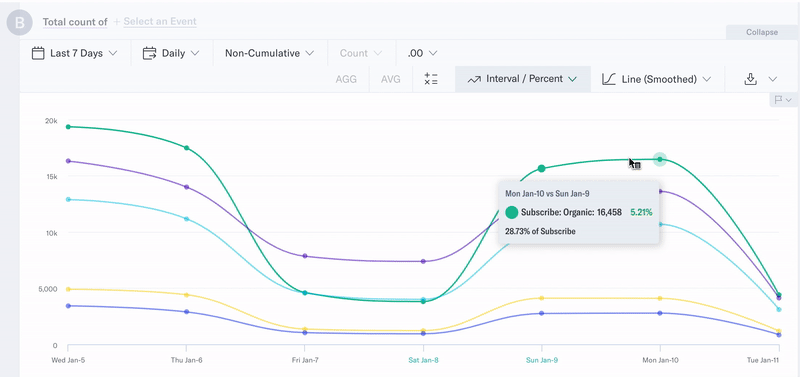Image resolution: width=800 pixels, height=377 pixels.
Task: Select the Mon Jan-10 axis label
Action: pyautogui.click(x=660, y=360)
